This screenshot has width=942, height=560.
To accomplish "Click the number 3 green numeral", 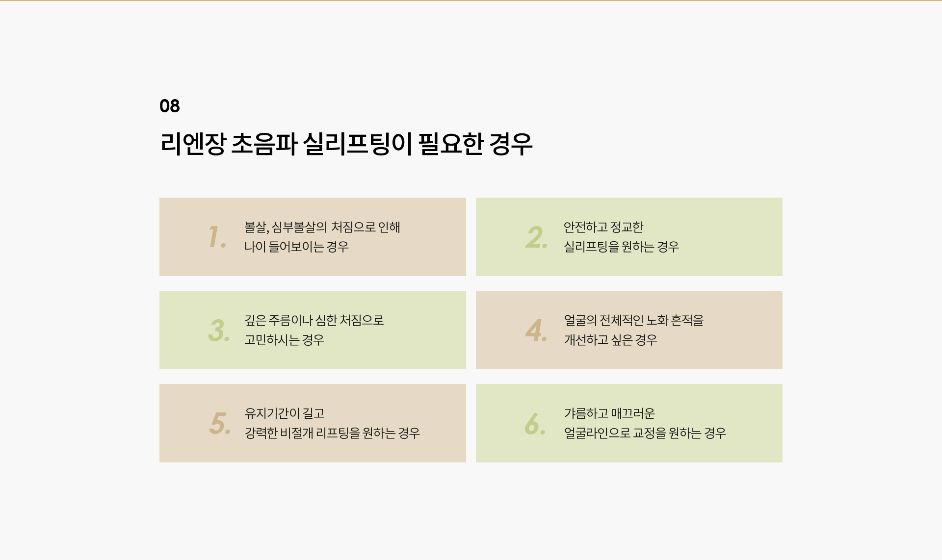I will [x=219, y=330].
